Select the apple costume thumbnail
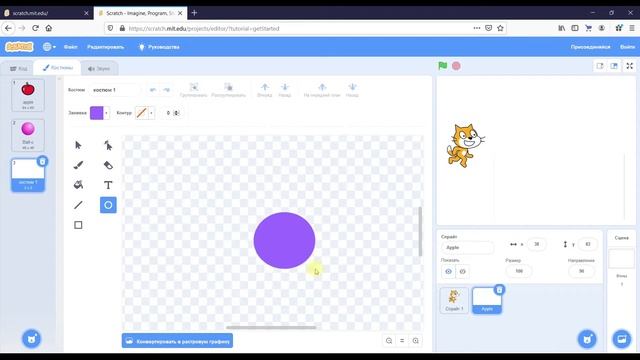 28,95
